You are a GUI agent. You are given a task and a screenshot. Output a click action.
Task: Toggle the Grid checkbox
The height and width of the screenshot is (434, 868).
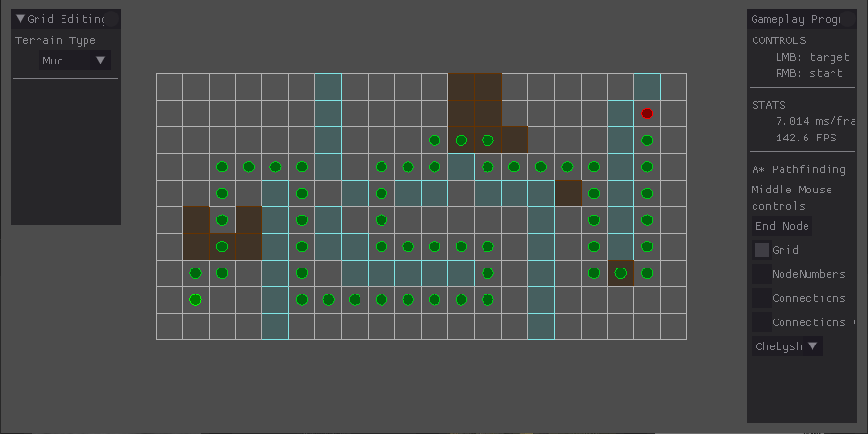pyautogui.click(x=761, y=249)
